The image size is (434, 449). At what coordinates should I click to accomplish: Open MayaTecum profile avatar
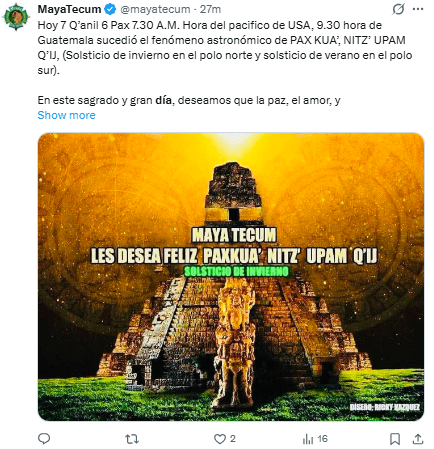15,16
